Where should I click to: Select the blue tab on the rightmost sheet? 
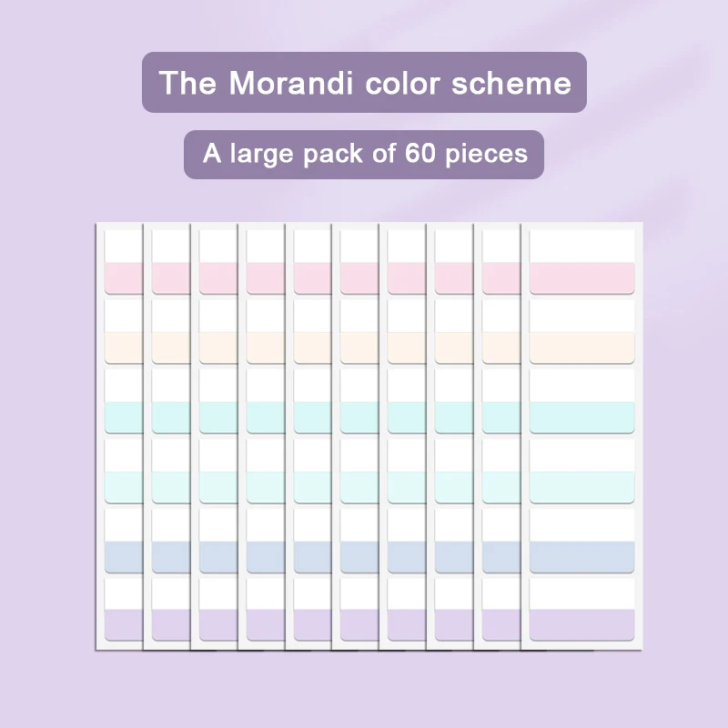point(581,556)
